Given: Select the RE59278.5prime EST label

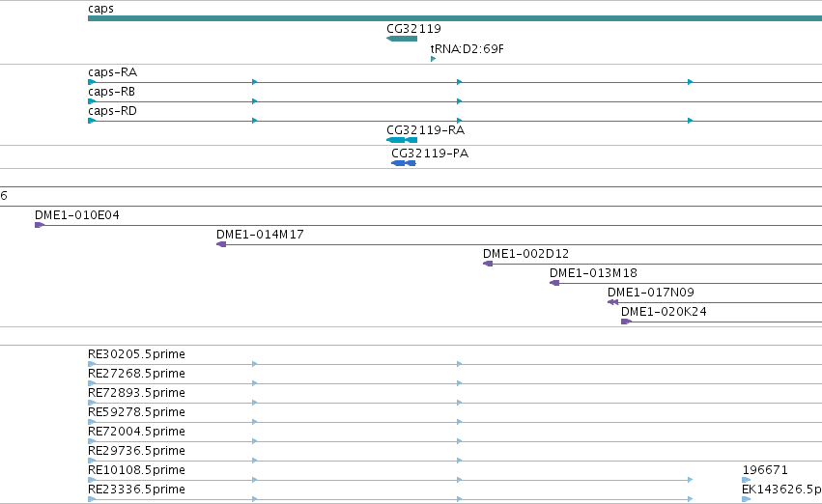Looking at the screenshot, I should (x=136, y=412).
